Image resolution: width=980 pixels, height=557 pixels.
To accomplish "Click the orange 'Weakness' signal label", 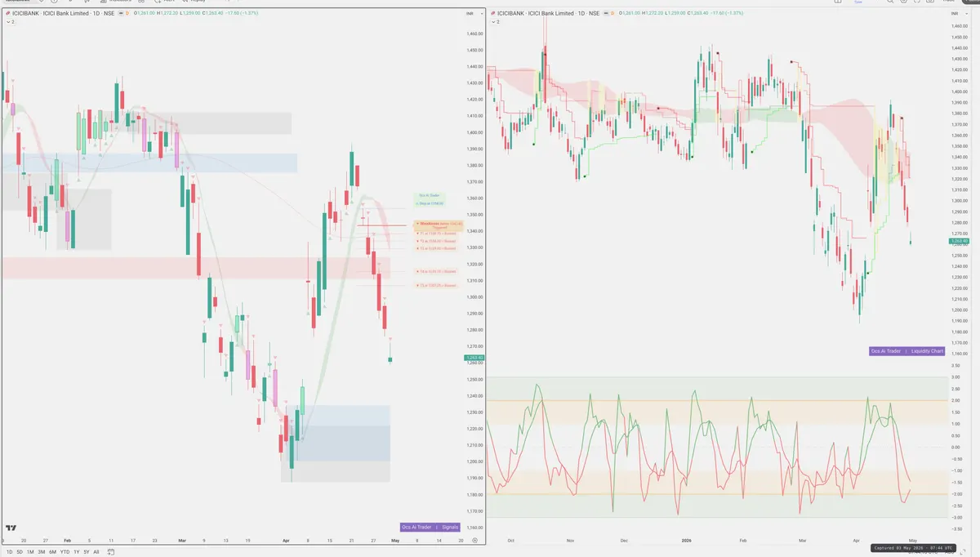I will point(439,225).
